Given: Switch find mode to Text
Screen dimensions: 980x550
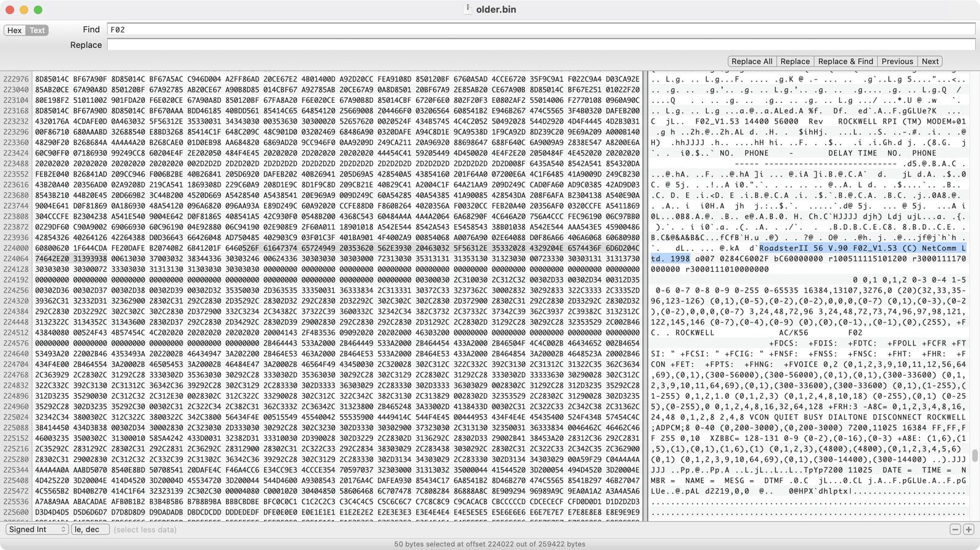Looking at the screenshot, I should [x=37, y=30].
